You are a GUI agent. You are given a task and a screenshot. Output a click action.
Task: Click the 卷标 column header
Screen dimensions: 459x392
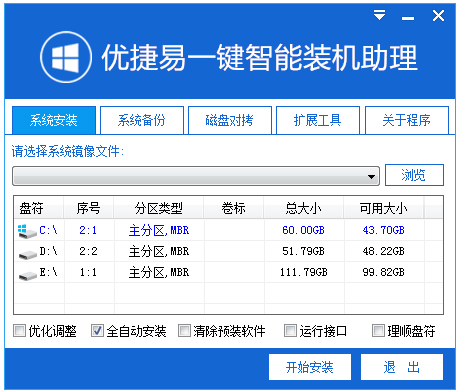(234, 208)
